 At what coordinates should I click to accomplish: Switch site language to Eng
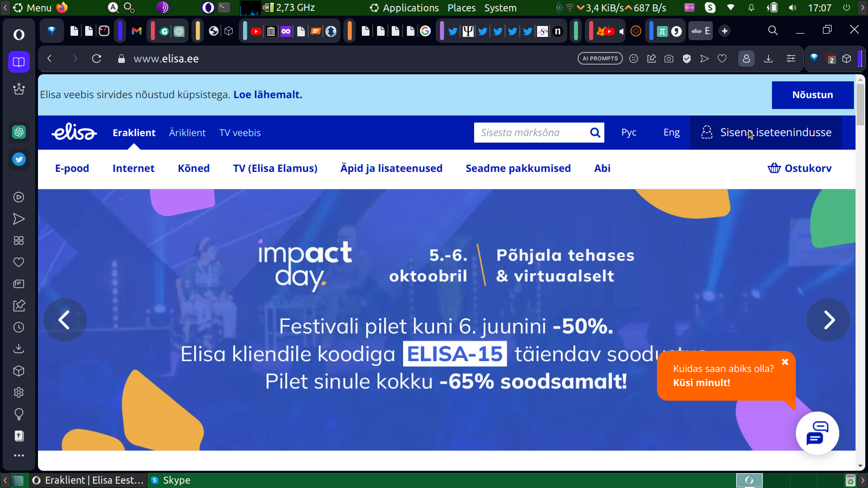pyautogui.click(x=672, y=132)
